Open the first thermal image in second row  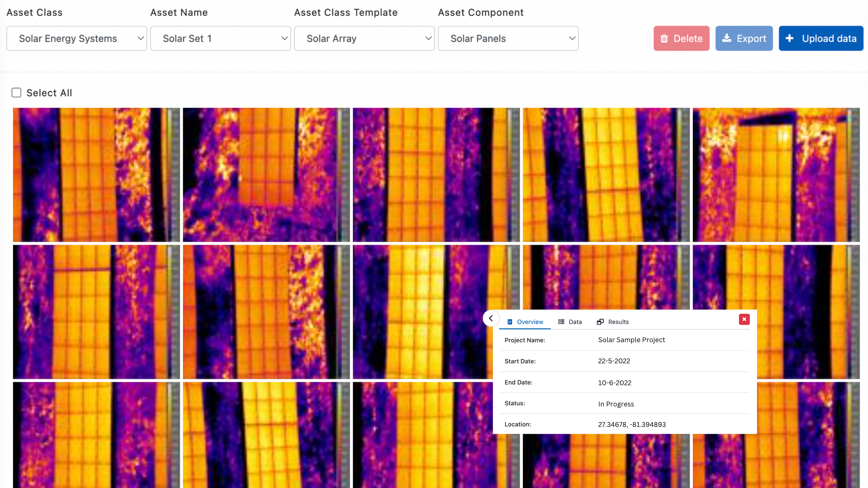tap(96, 312)
